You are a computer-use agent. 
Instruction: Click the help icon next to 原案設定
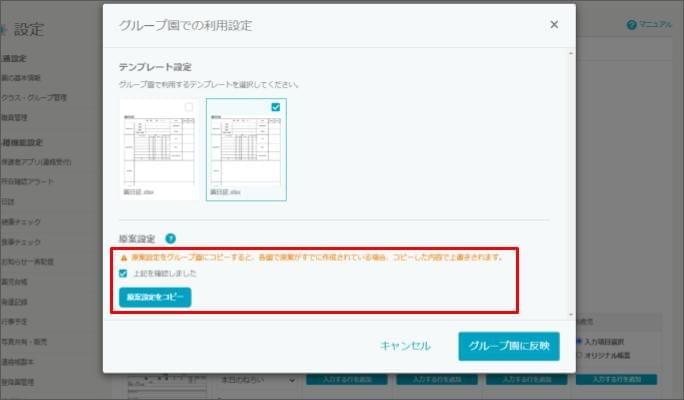click(x=170, y=239)
